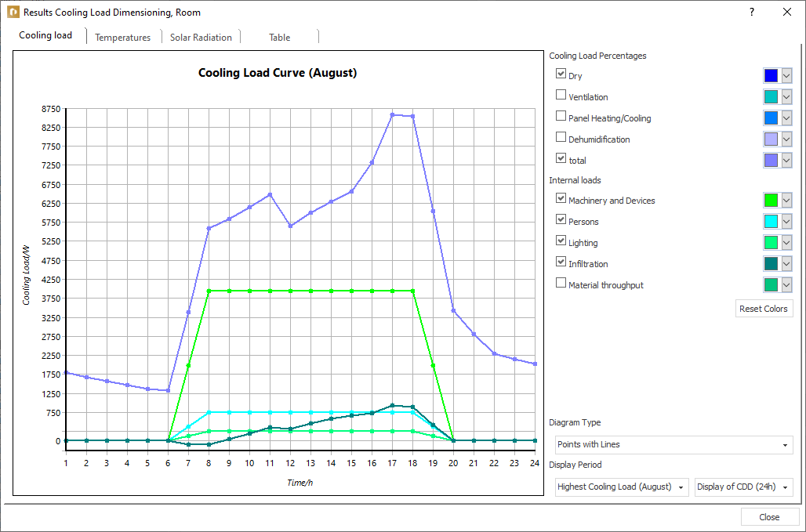Click the Panel Heating/Cooling color swatch
Viewport: 806px width, 532px height.
tap(771, 118)
